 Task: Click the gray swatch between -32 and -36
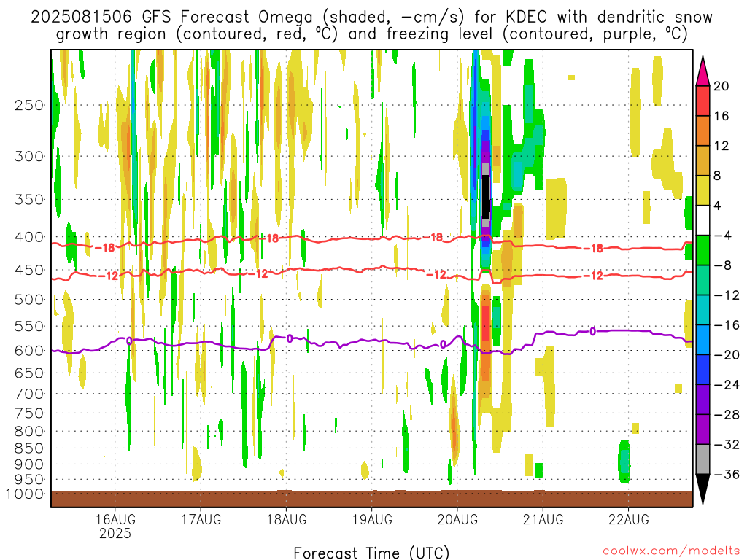[703, 459]
